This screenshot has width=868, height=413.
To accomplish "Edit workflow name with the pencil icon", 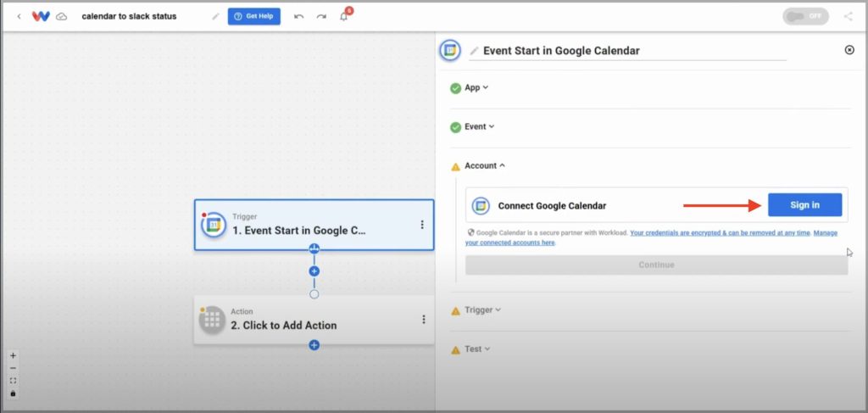I will point(215,17).
